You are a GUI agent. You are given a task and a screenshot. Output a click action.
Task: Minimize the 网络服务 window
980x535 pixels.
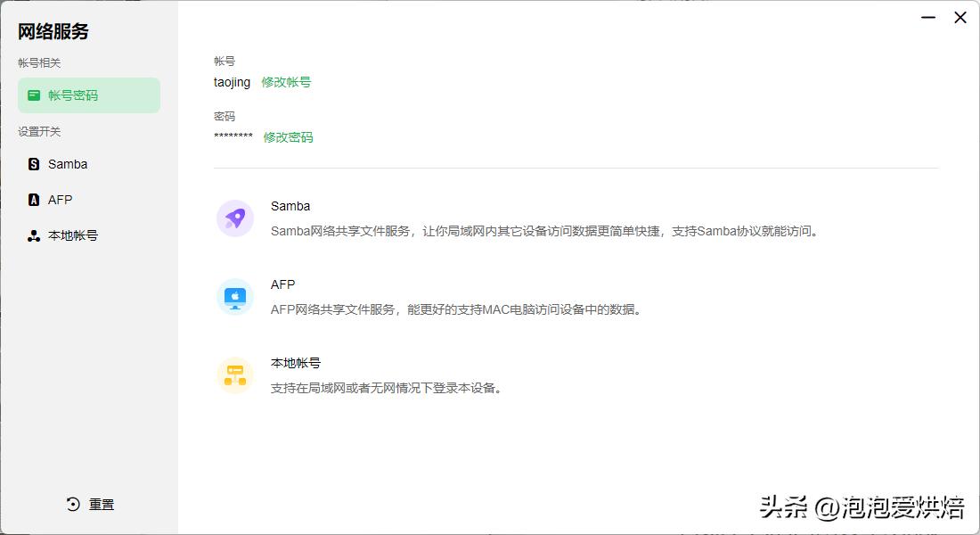point(927,17)
